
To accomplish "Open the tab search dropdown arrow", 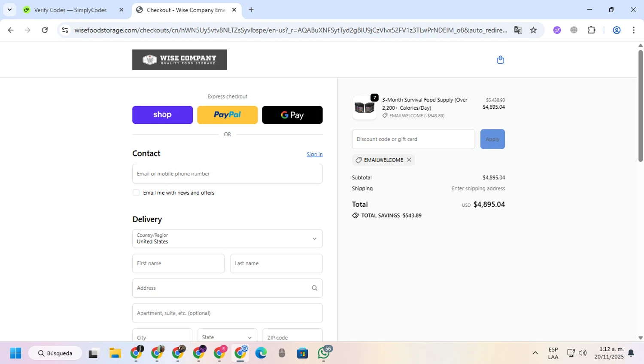I will coord(9,10).
